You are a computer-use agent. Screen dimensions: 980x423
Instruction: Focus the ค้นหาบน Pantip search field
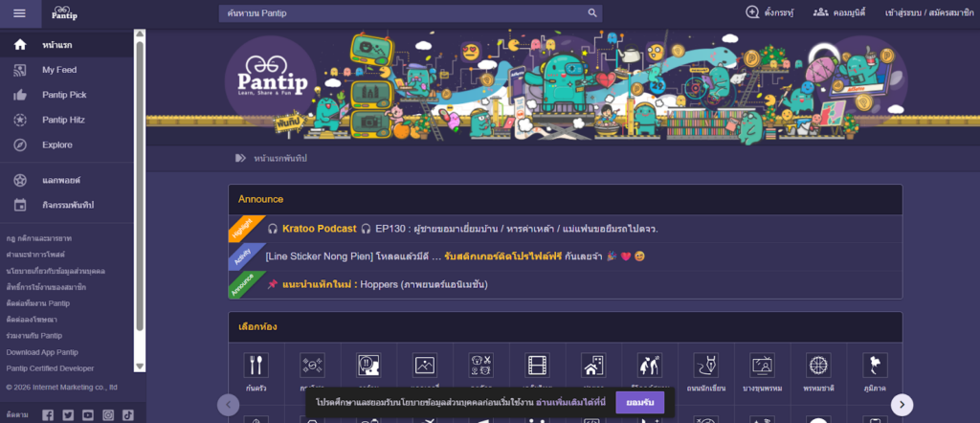(402, 13)
